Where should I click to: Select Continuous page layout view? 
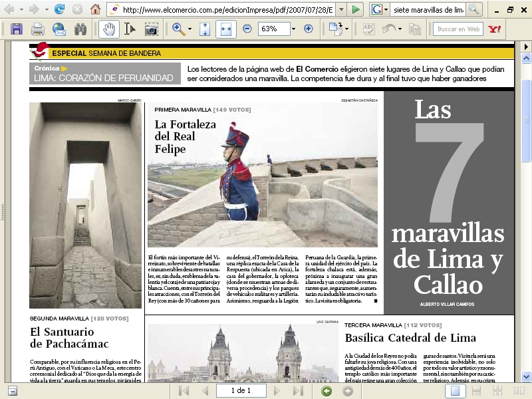pyautogui.click(x=476, y=391)
